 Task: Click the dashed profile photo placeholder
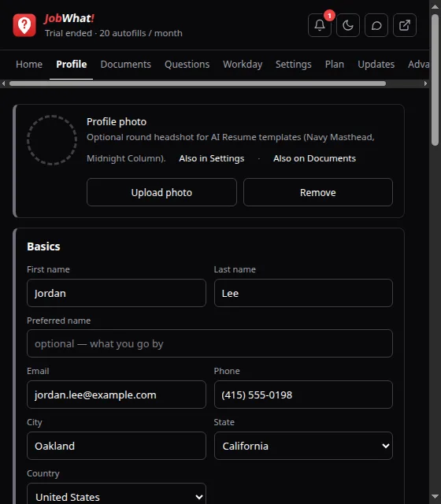point(52,140)
